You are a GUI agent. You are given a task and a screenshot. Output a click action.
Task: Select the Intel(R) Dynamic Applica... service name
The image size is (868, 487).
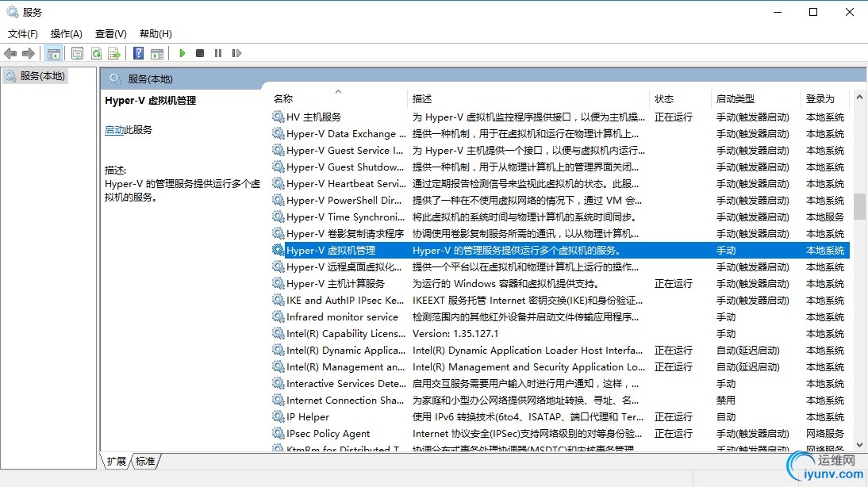pyautogui.click(x=346, y=351)
